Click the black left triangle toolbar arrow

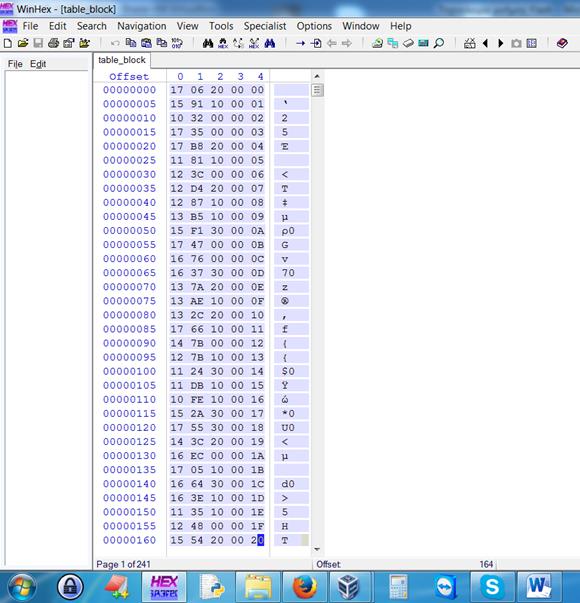click(485, 43)
